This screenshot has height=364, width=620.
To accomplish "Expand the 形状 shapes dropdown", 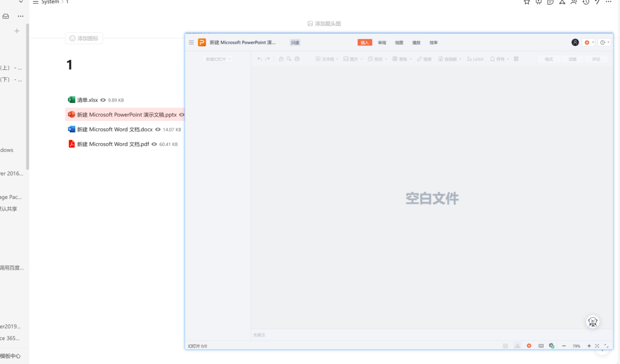I will pyautogui.click(x=386, y=59).
